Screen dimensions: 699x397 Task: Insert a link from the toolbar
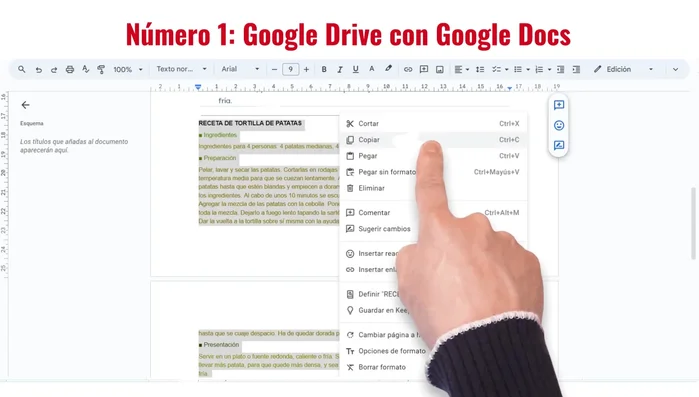tap(408, 70)
